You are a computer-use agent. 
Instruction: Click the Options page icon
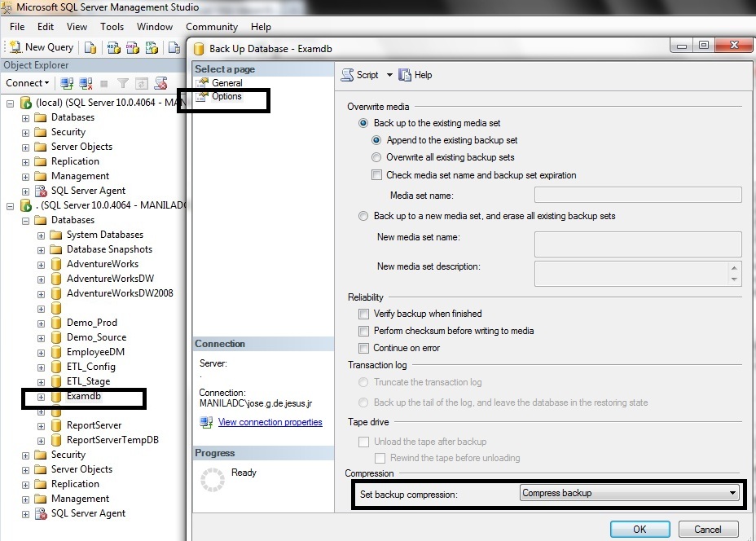tap(202, 96)
